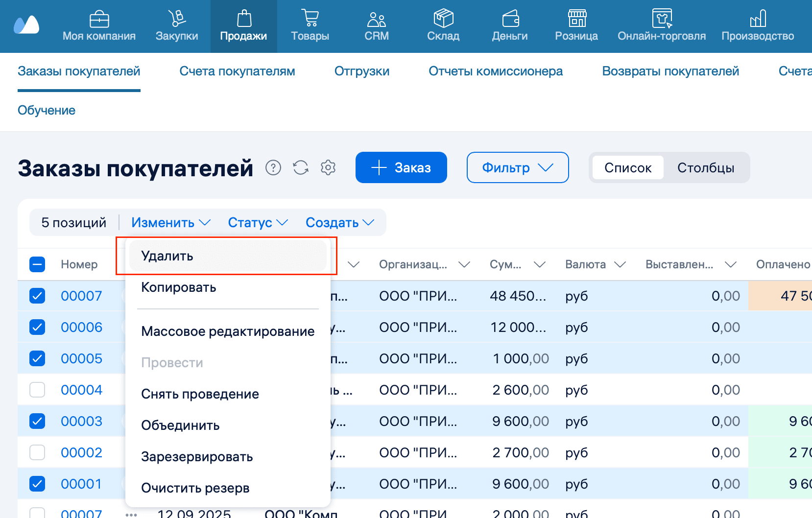Expand the Создать menu

tap(340, 222)
